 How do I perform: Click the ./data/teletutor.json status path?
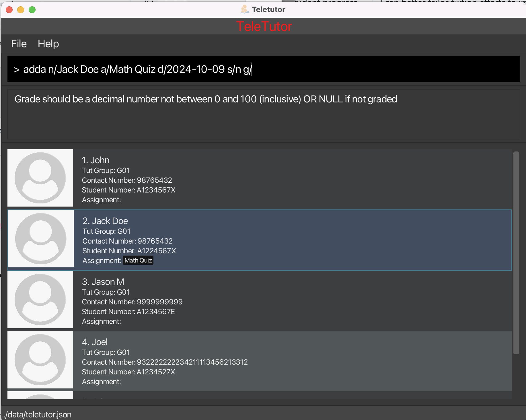point(38,415)
